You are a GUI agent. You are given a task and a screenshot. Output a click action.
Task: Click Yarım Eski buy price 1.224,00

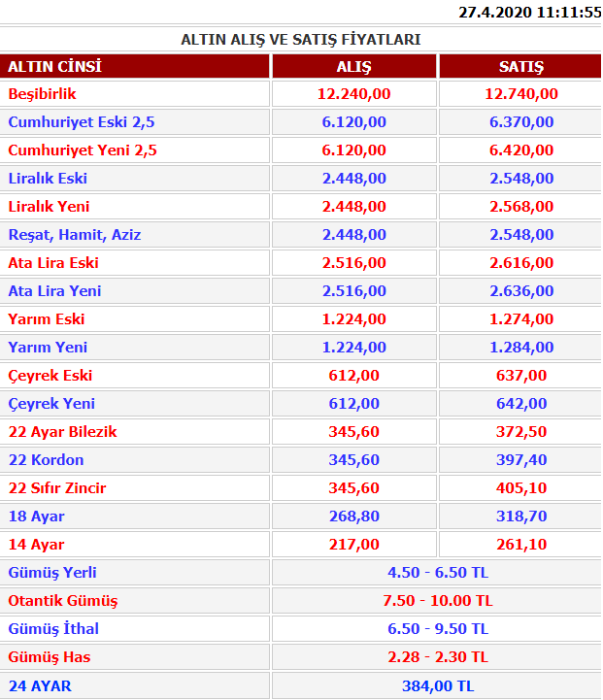pyautogui.click(x=354, y=318)
